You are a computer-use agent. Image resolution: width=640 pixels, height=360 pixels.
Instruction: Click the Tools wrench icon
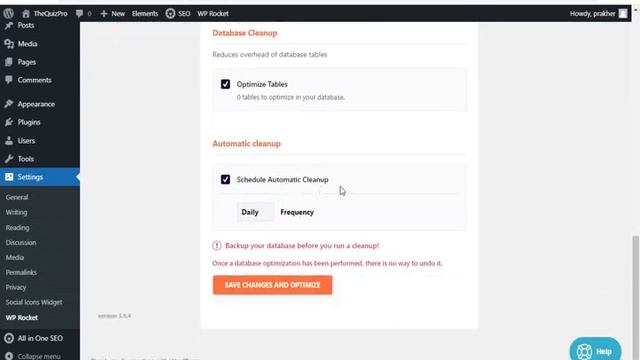coord(9,159)
